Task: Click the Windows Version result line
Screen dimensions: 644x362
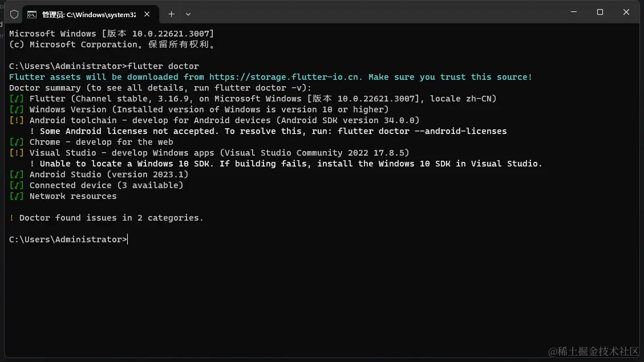Action: 200,109
